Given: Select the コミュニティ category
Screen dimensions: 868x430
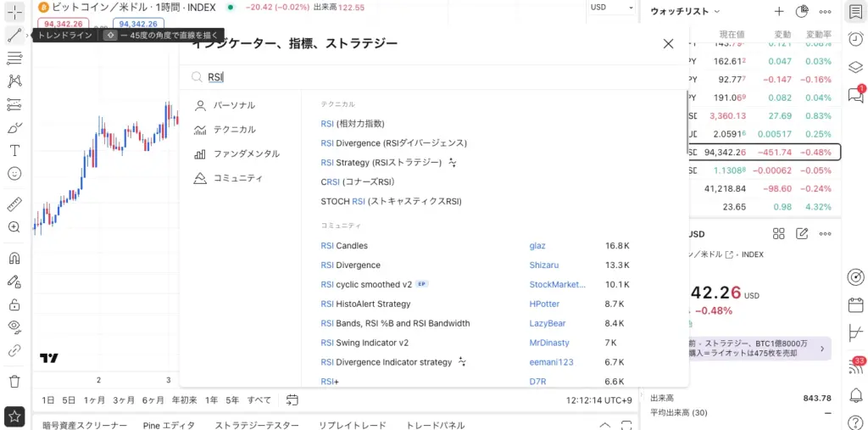Looking at the screenshot, I should click(240, 178).
